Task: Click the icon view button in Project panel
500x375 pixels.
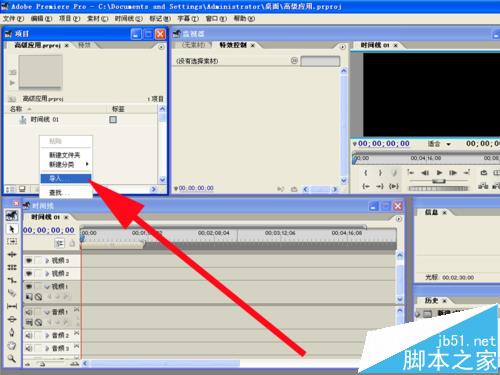Action: click(x=22, y=189)
